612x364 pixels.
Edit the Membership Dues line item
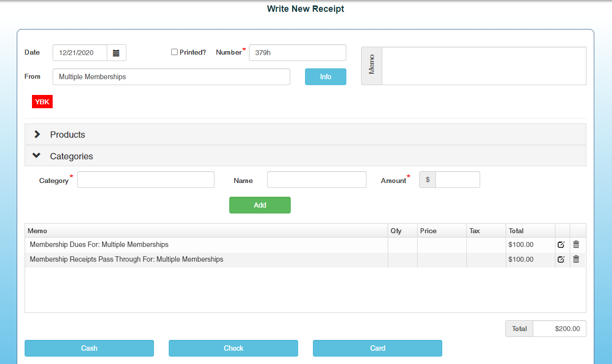coord(561,244)
